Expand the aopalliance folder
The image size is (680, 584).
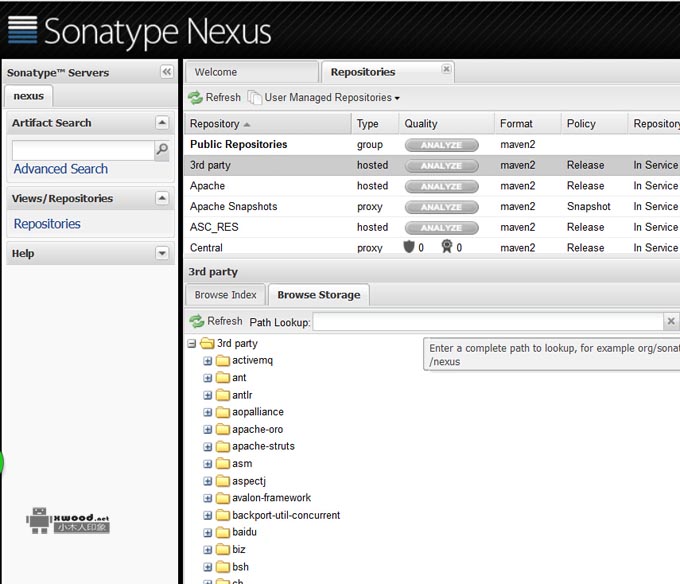(x=208, y=412)
